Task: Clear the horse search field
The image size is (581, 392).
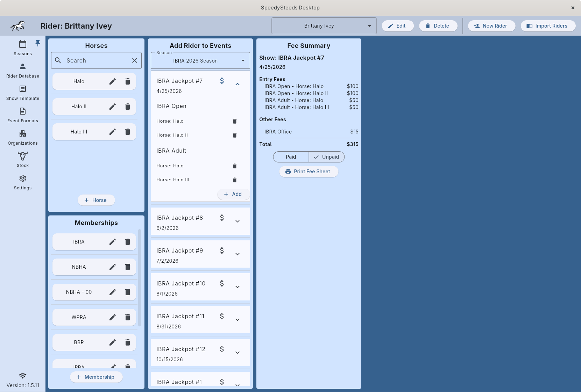Action: (x=135, y=60)
